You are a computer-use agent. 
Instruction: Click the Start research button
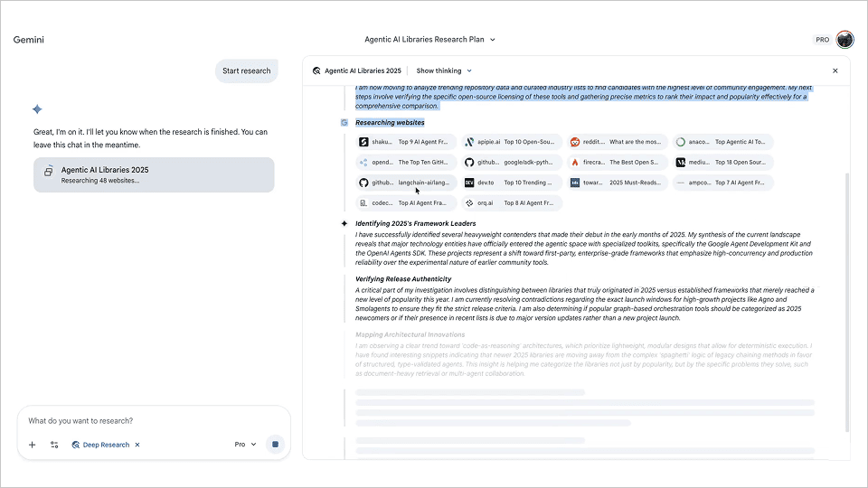click(246, 70)
